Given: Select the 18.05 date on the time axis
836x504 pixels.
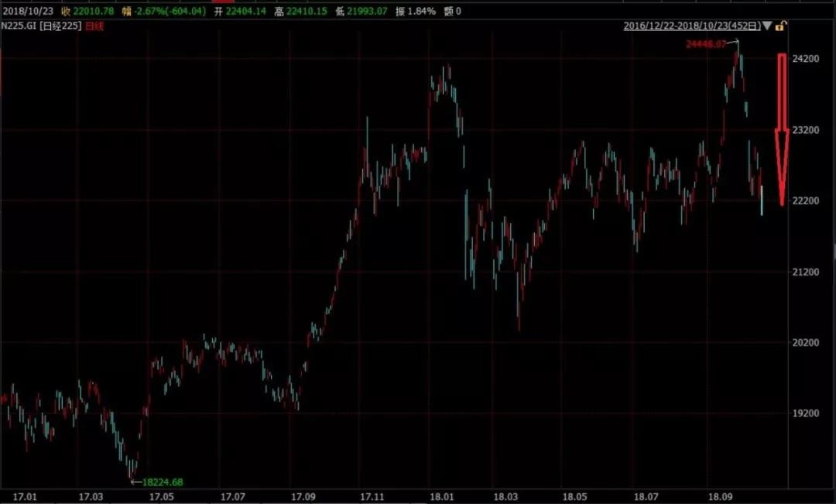Looking at the screenshot, I should [x=574, y=496].
